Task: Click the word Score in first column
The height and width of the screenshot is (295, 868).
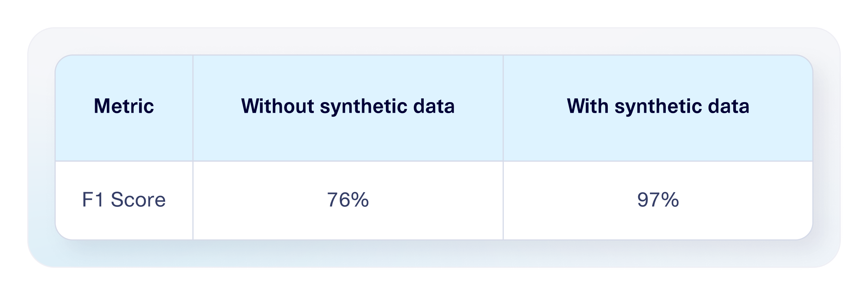Action: tap(138, 200)
